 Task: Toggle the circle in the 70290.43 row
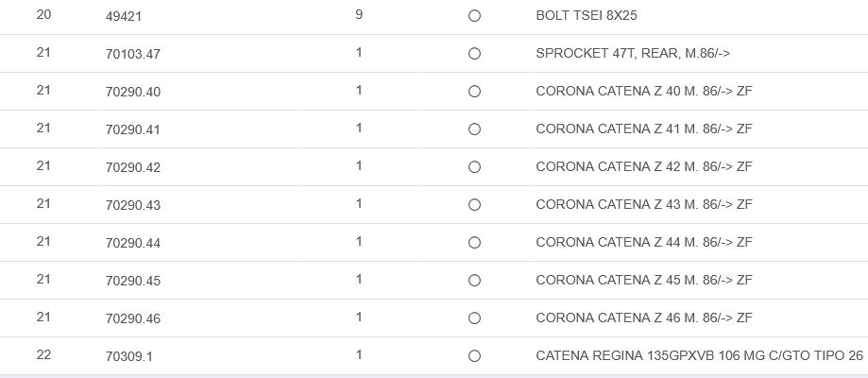pyautogui.click(x=474, y=205)
